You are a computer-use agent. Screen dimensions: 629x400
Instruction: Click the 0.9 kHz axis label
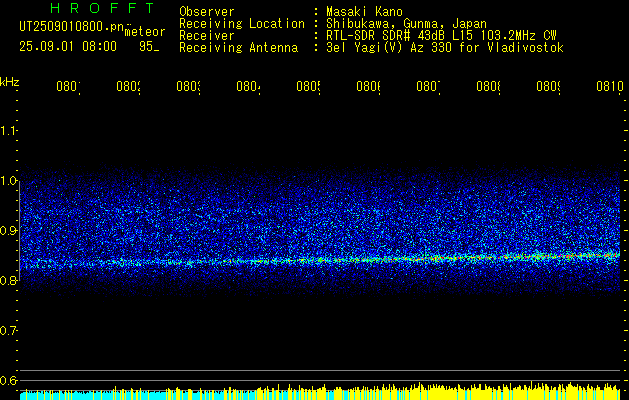pos(8,231)
